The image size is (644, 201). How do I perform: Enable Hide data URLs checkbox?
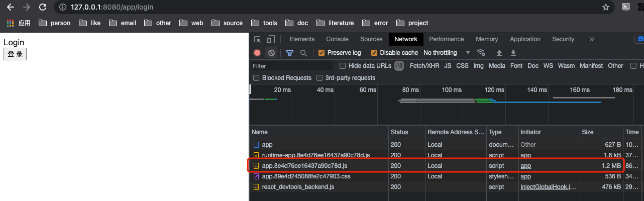(x=343, y=66)
